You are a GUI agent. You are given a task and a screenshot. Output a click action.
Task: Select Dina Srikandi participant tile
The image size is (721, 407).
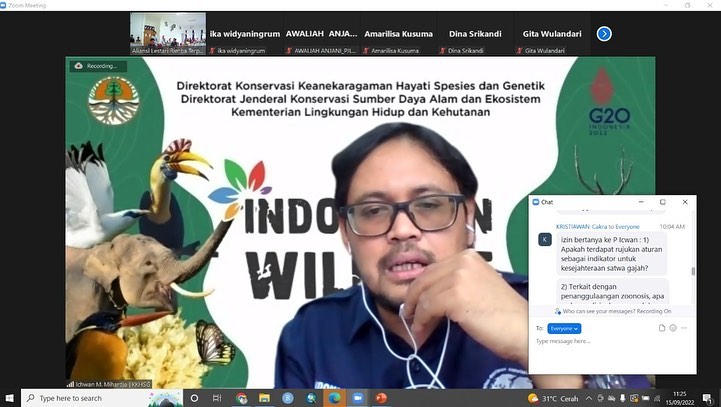click(x=470, y=34)
